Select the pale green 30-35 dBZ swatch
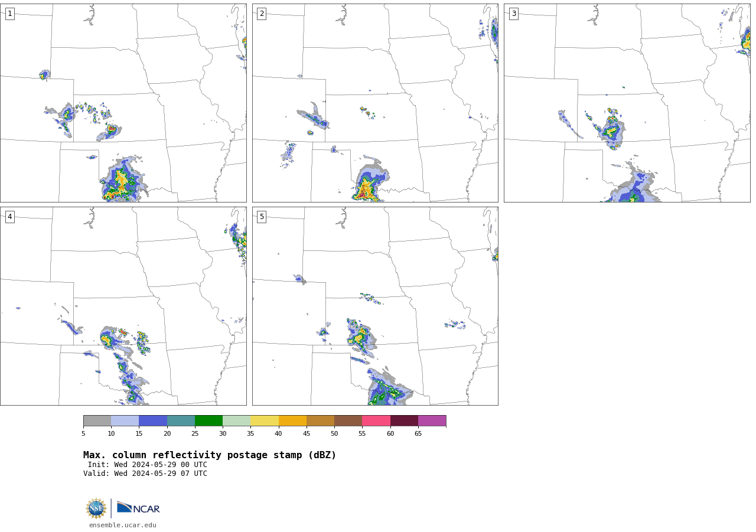This screenshot has width=756, height=532. click(x=236, y=421)
